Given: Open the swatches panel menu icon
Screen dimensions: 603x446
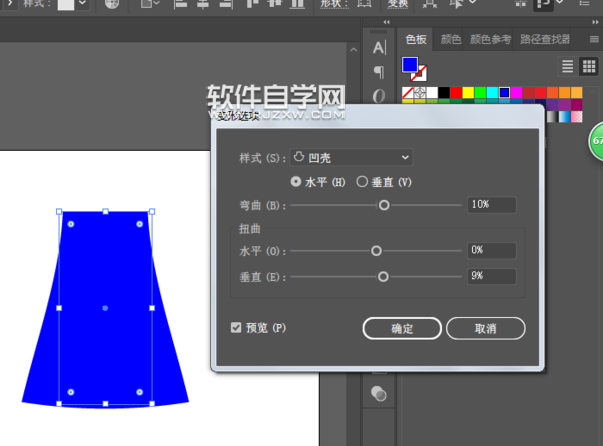Looking at the screenshot, I should point(594,39).
